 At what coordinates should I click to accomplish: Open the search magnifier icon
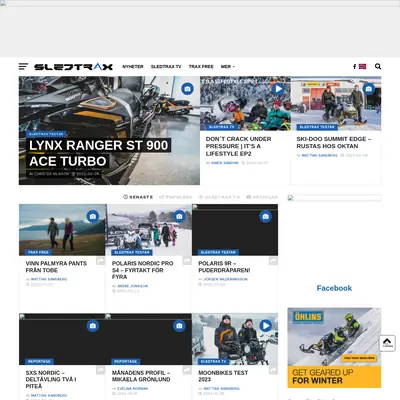click(x=378, y=66)
